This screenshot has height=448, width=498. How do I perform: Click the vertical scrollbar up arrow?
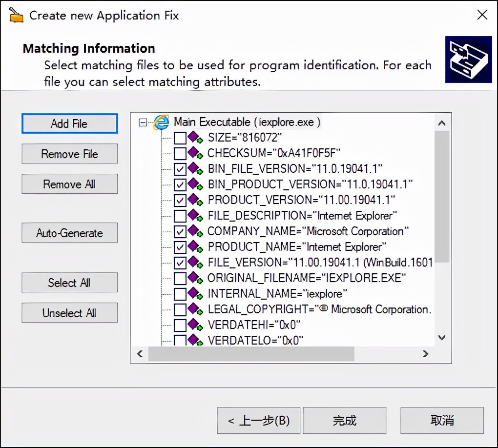coord(442,123)
